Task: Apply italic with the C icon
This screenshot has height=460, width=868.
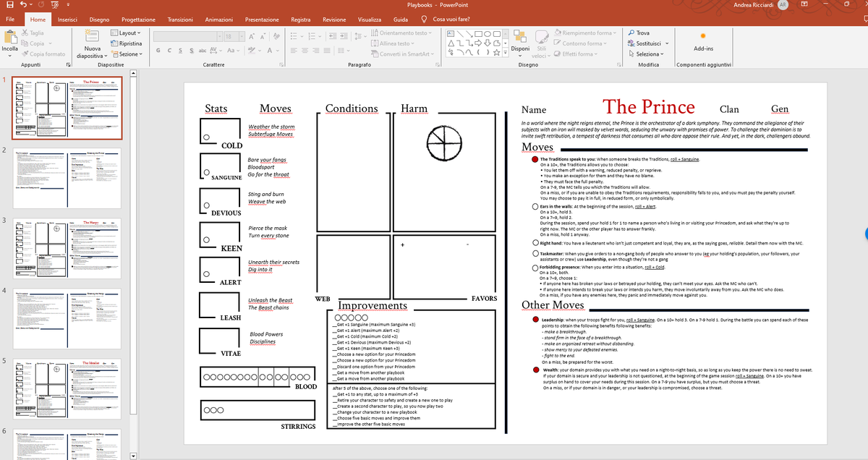Action: (x=171, y=51)
